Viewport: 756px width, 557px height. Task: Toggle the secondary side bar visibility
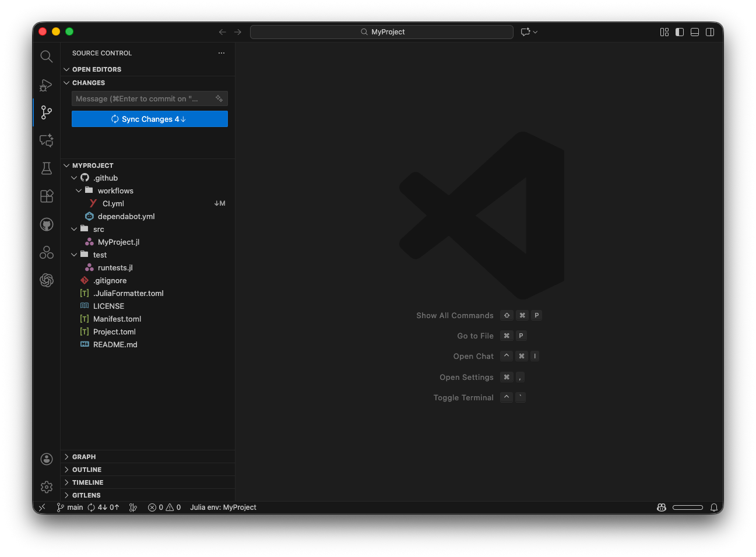(x=710, y=32)
